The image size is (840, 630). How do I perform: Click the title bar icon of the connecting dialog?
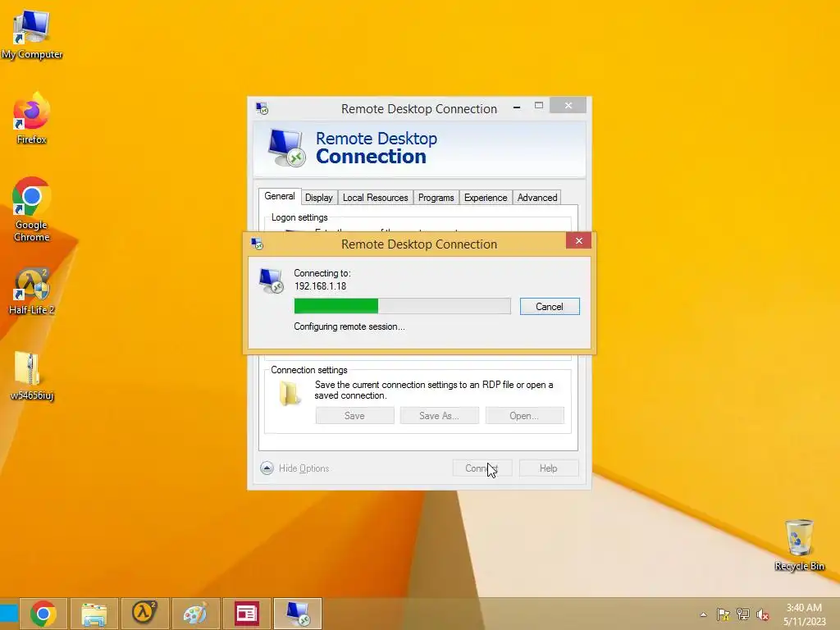pyautogui.click(x=257, y=244)
